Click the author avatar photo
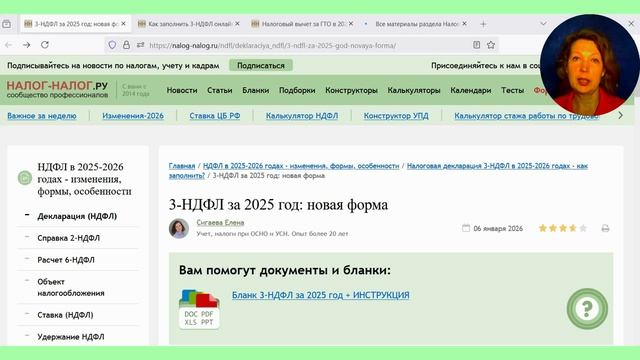This screenshot has width=640, height=360. tap(179, 228)
